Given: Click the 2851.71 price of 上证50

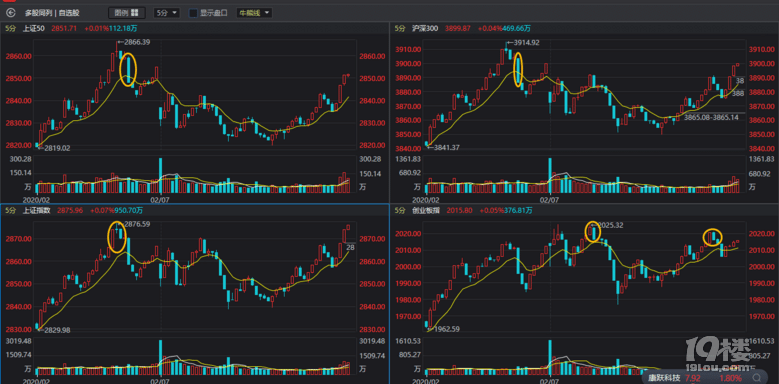Looking at the screenshot, I should (65, 29).
